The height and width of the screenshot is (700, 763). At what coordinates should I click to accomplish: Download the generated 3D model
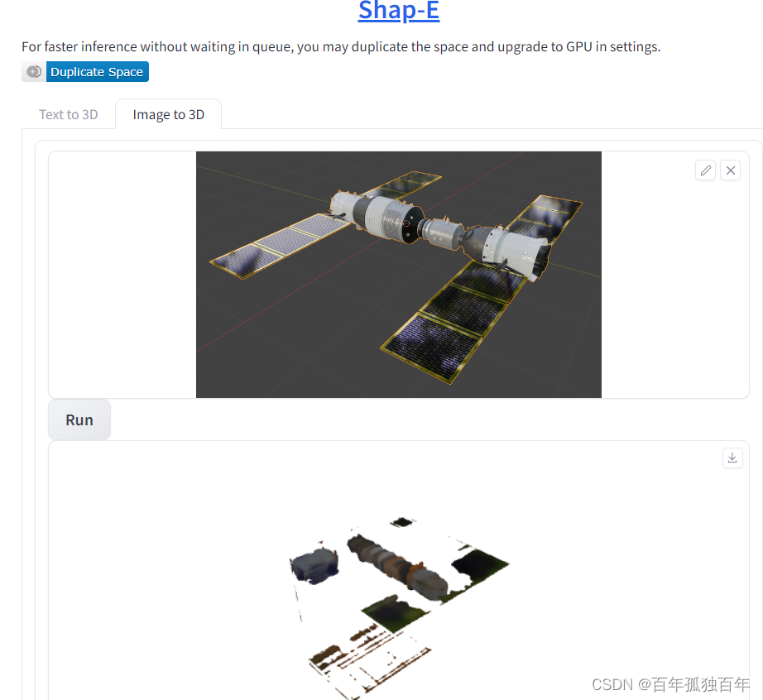pos(732,458)
